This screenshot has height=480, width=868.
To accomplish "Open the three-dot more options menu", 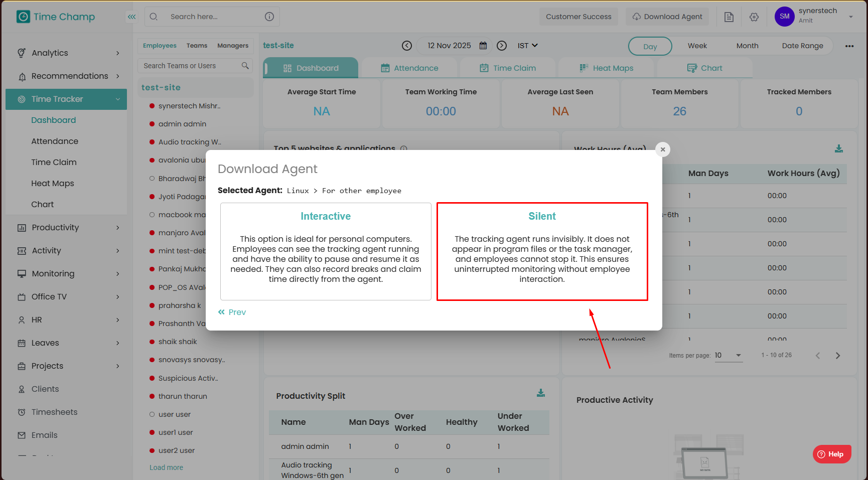I will click(849, 46).
